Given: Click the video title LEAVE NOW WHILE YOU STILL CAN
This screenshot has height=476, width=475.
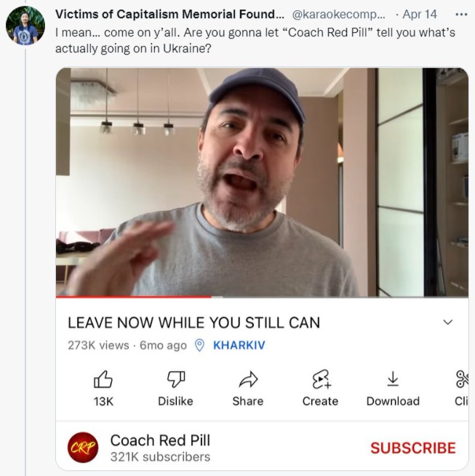Looking at the screenshot, I should point(193,322).
